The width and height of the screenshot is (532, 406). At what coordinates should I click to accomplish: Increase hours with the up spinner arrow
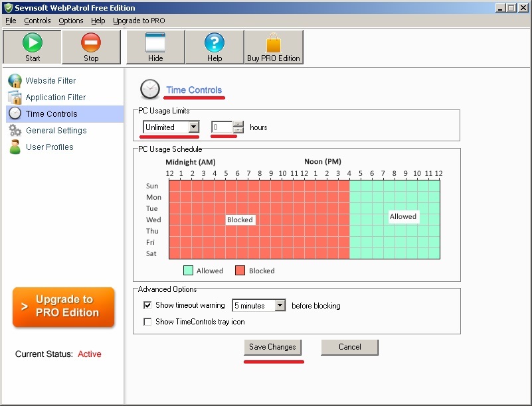pyautogui.click(x=238, y=124)
